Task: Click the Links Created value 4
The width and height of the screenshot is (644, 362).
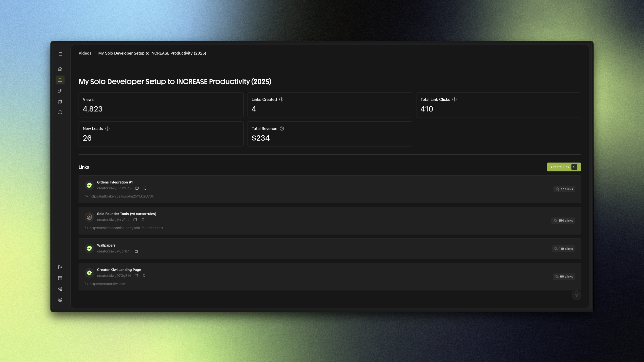Action: (254, 109)
